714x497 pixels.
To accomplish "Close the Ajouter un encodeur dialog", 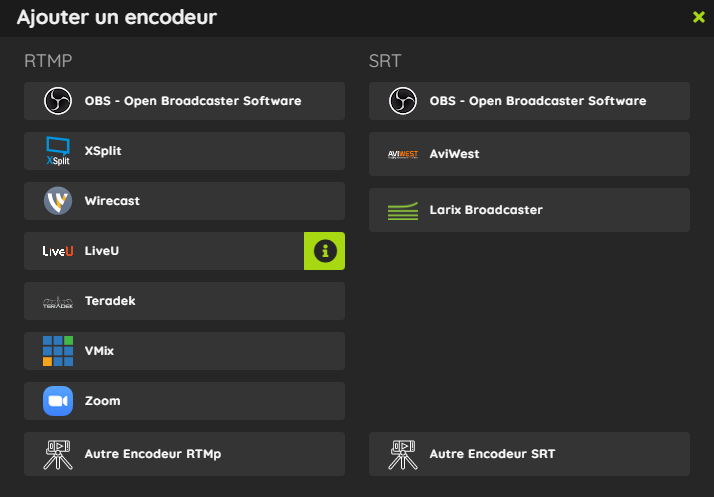I will pyautogui.click(x=699, y=17).
